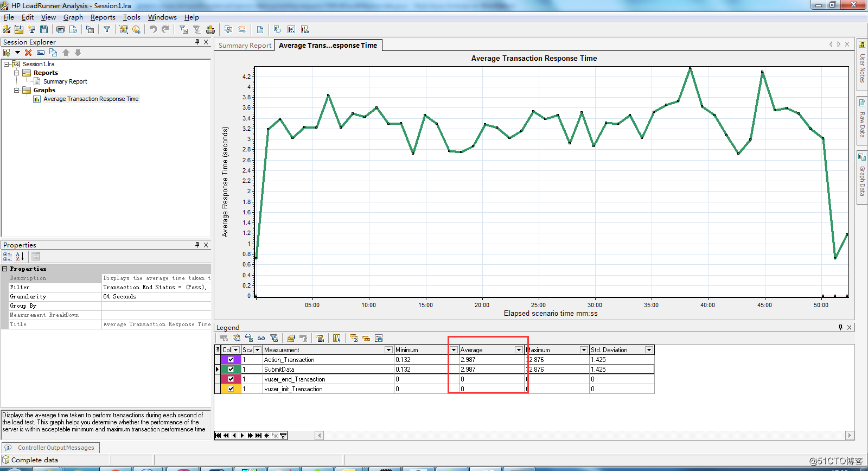868x471 pixels.
Task: Click the colored bar-chart icon in toolbar
Action: pos(210,29)
